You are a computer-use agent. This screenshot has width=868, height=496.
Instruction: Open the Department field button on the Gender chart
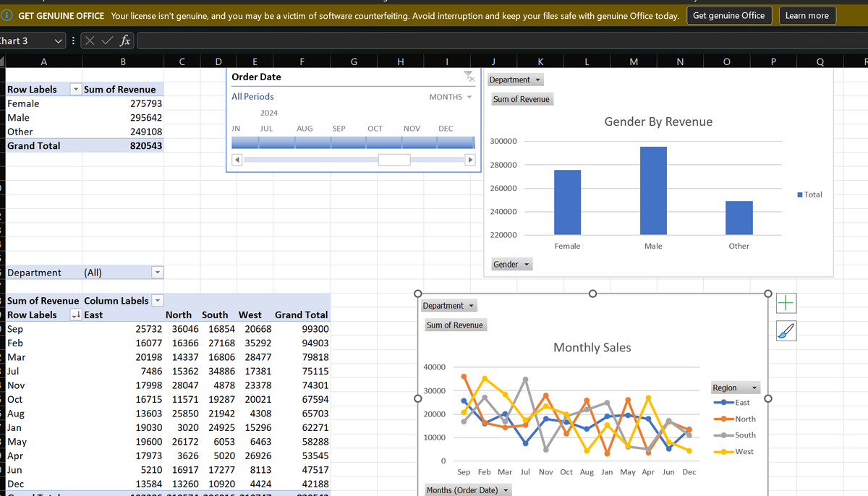[516, 80]
